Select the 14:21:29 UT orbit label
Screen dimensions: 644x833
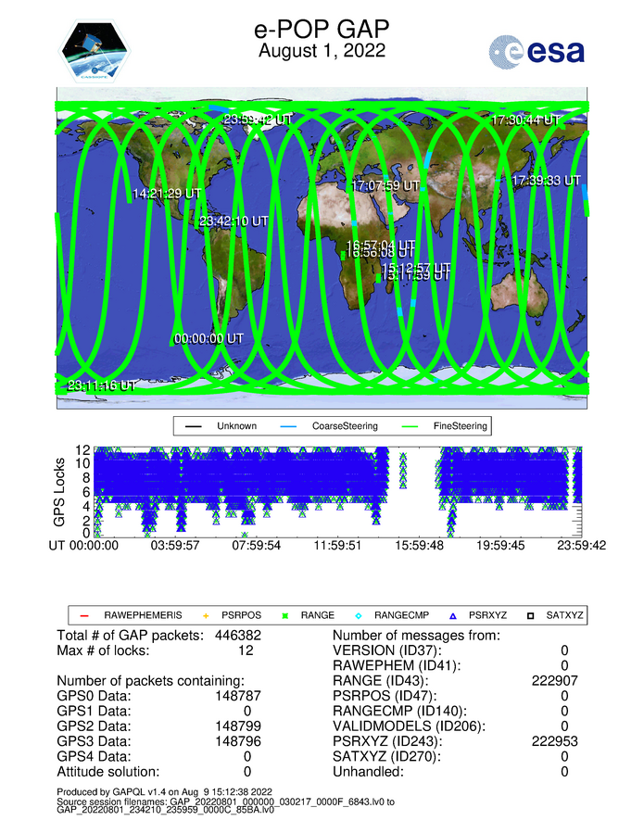pos(167,193)
